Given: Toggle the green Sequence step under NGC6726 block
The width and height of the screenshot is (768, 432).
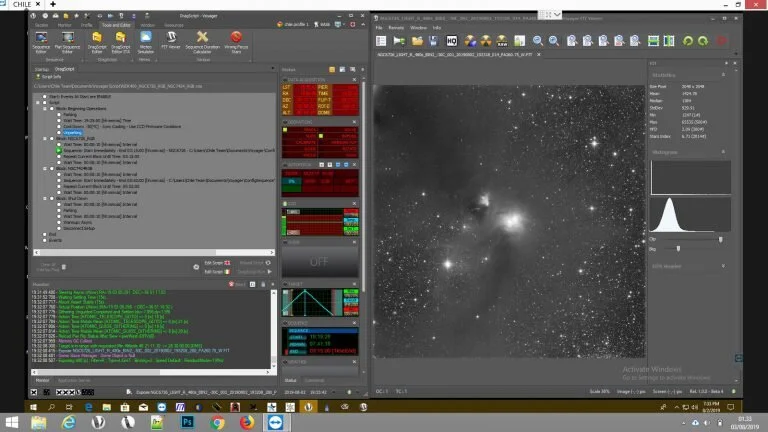Looking at the screenshot, I should point(59,151).
